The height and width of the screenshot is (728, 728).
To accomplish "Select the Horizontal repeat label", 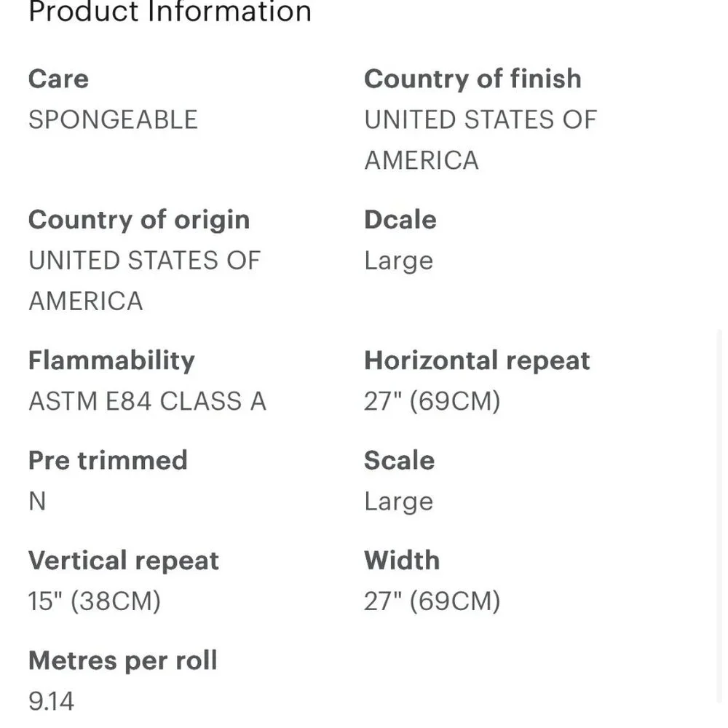I will click(477, 361).
